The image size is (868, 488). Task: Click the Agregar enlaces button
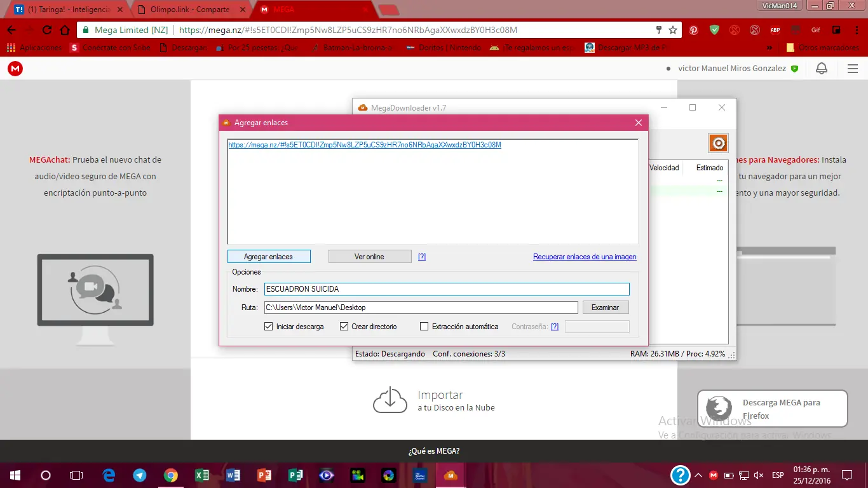coord(269,257)
